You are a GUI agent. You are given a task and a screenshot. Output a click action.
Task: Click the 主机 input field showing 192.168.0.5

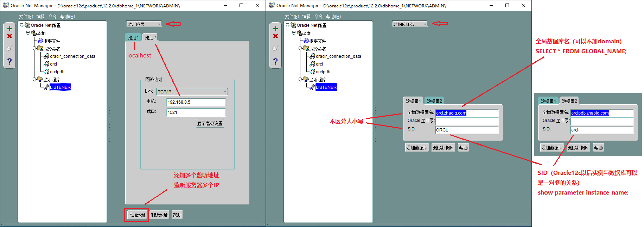coord(196,102)
